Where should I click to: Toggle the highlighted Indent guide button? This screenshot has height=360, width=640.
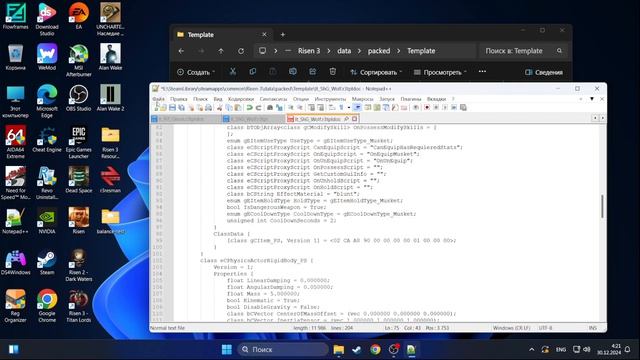(357, 107)
